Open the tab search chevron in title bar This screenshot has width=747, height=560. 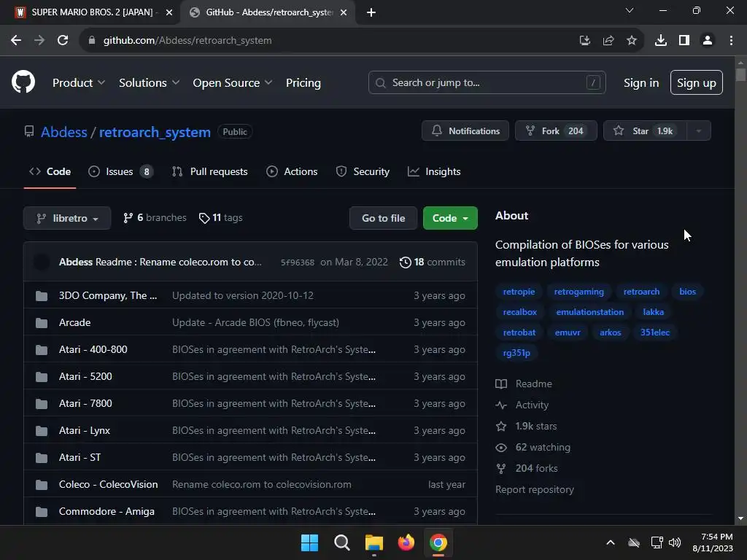point(630,10)
